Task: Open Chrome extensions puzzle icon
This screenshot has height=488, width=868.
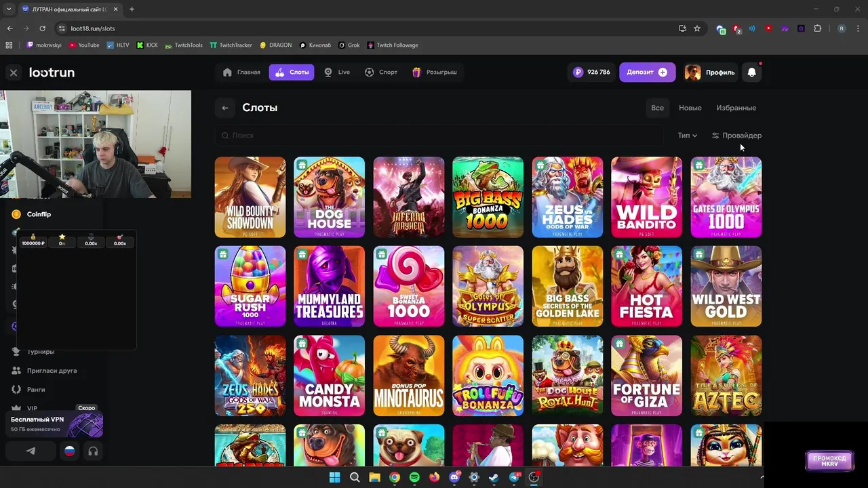Action: pyautogui.click(x=817, y=28)
